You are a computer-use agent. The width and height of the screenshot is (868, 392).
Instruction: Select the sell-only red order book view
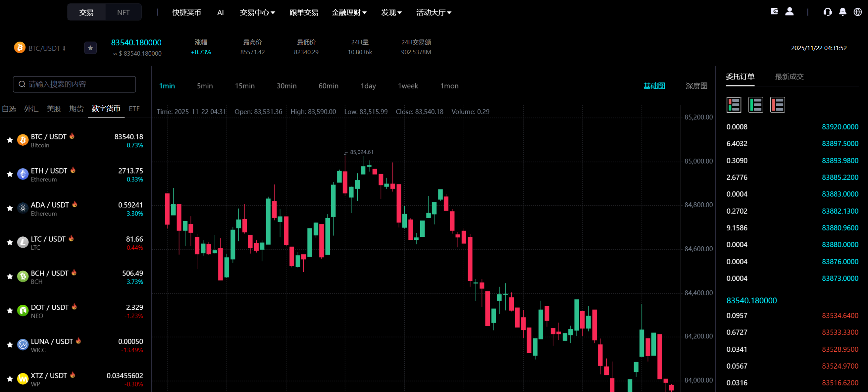pyautogui.click(x=778, y=104)
